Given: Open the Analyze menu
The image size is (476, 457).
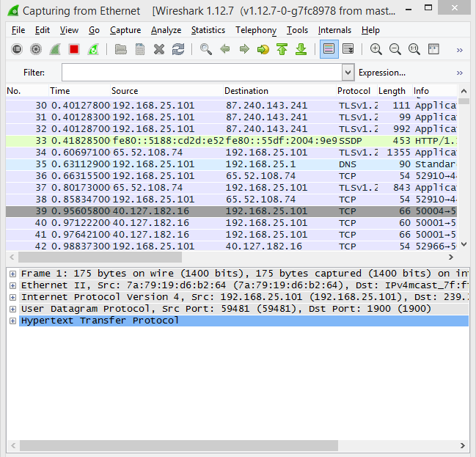Looking at the screenshot, I should 166,30.
